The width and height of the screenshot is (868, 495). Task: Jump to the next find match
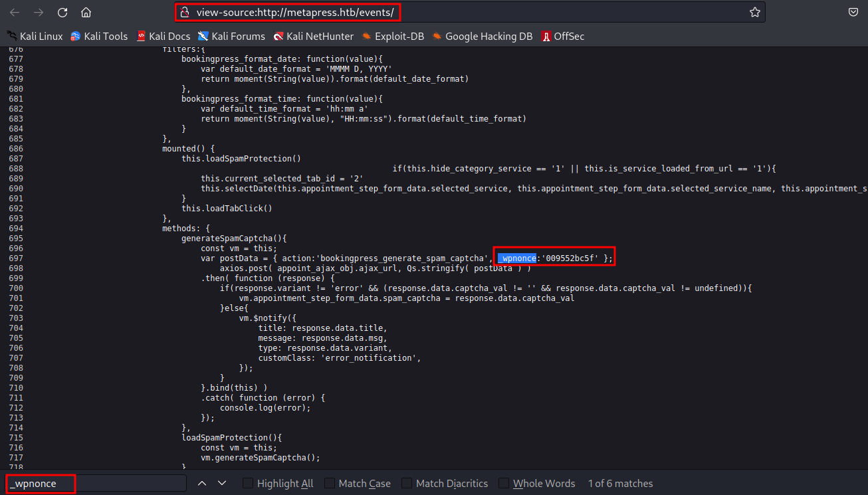pos(222,484)
